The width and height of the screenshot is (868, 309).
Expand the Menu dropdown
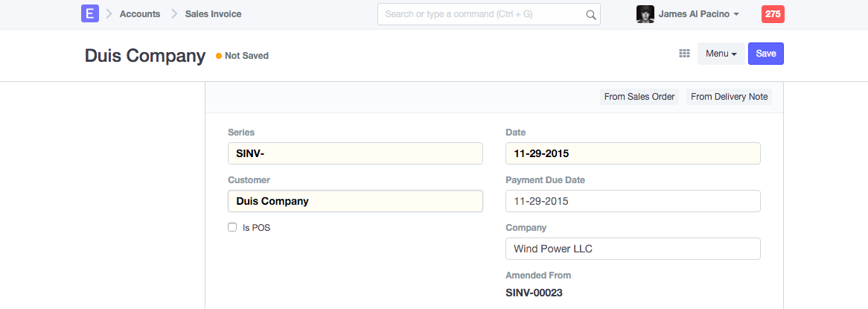pyautogui.click(x=721, y=54)
